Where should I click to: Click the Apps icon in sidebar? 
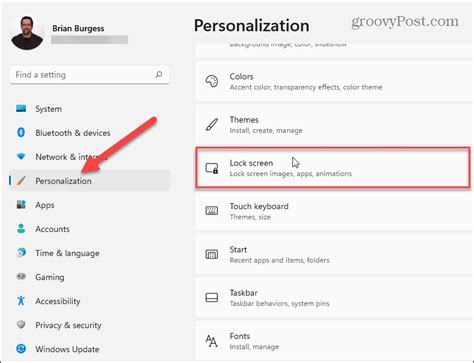21,205
